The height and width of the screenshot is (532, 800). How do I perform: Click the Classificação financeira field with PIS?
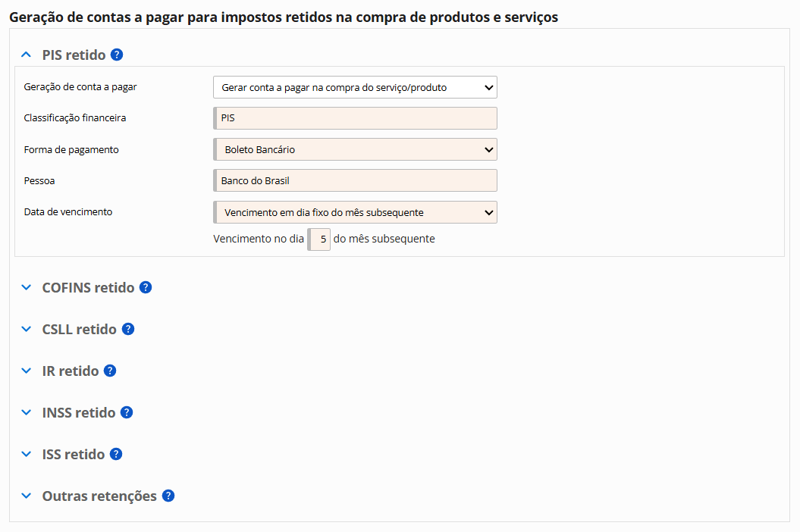point(355,118)
